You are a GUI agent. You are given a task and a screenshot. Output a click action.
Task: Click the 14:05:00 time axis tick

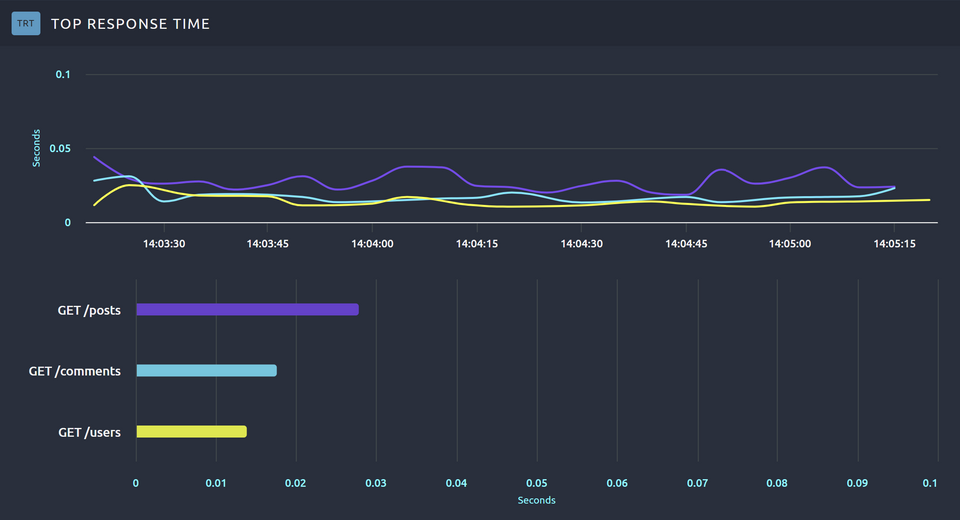click(789, 243)
